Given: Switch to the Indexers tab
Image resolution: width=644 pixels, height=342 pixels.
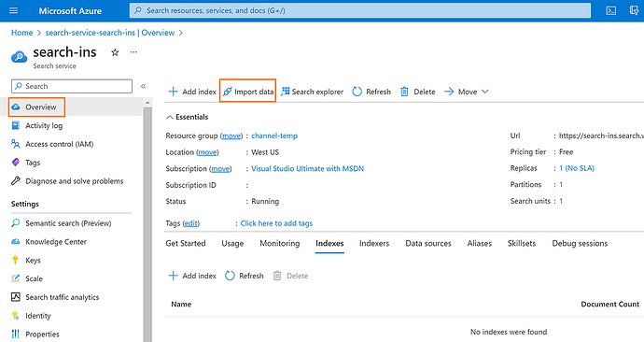Looking at the screenshot, I should tap(374, 243).
